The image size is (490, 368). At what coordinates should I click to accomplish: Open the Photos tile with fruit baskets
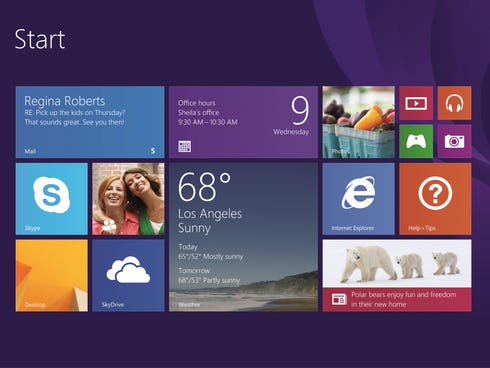[359, 122]
